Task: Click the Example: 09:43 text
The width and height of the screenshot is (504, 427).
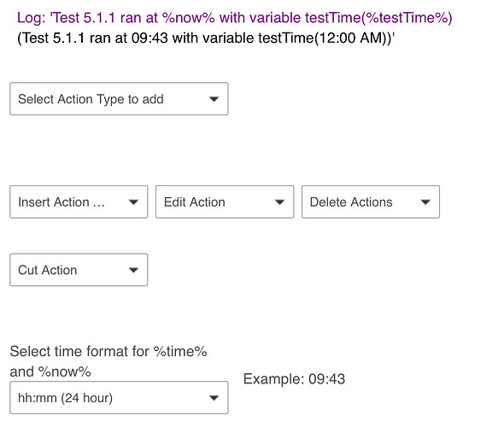Action: (294, 379)
